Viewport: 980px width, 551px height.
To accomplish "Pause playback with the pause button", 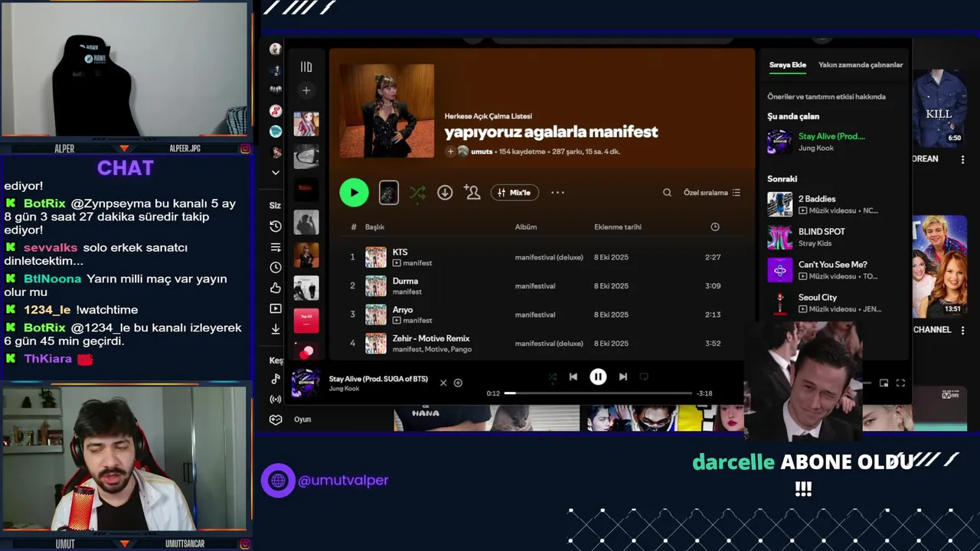I will point(598,377).
